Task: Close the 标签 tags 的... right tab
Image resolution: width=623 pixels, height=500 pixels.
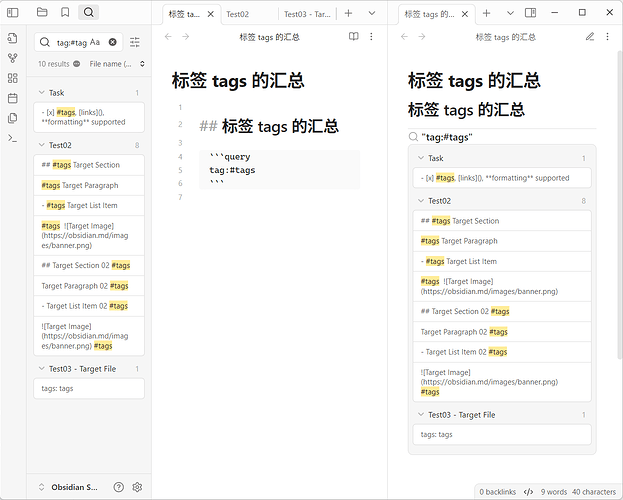Action: 465,14
